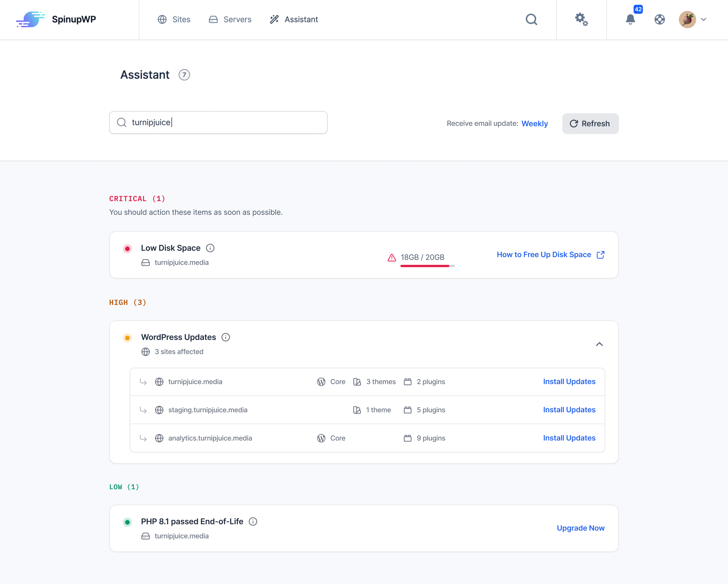Click the CRITICAL (1) section heading

coord(137,199)
